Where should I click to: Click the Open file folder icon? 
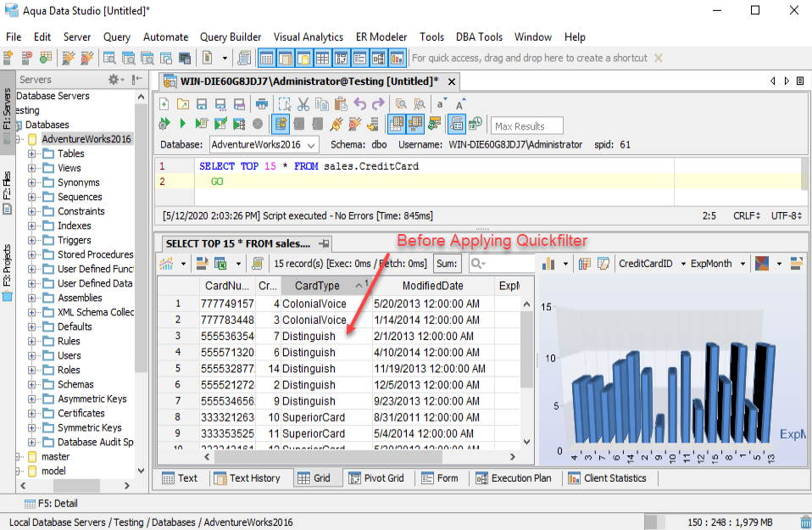(183, 104)
